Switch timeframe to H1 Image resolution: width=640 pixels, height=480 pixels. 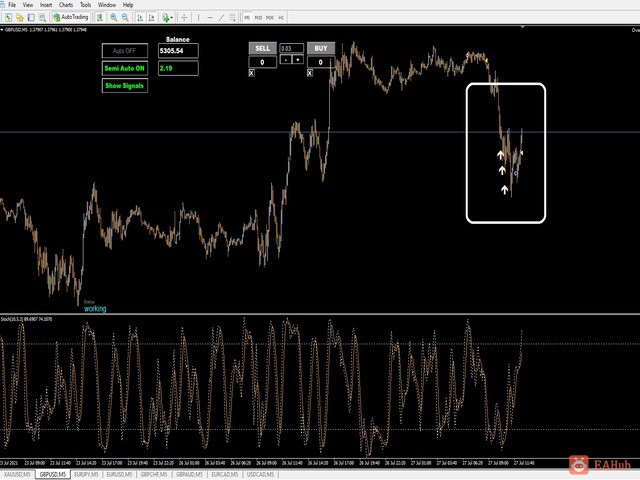point(281,18)
